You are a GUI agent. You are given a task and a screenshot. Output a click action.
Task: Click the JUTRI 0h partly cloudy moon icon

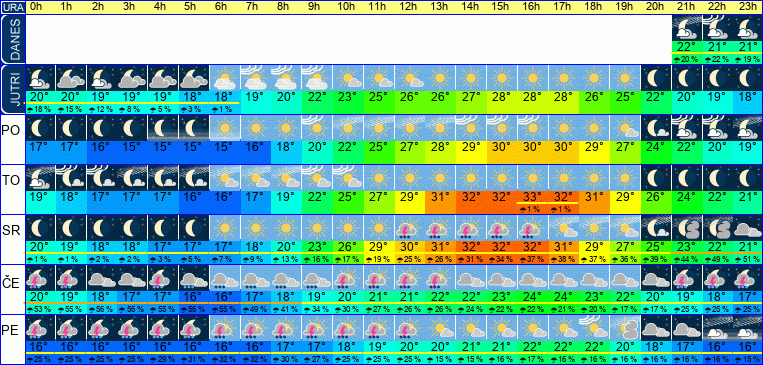(40, 78)
